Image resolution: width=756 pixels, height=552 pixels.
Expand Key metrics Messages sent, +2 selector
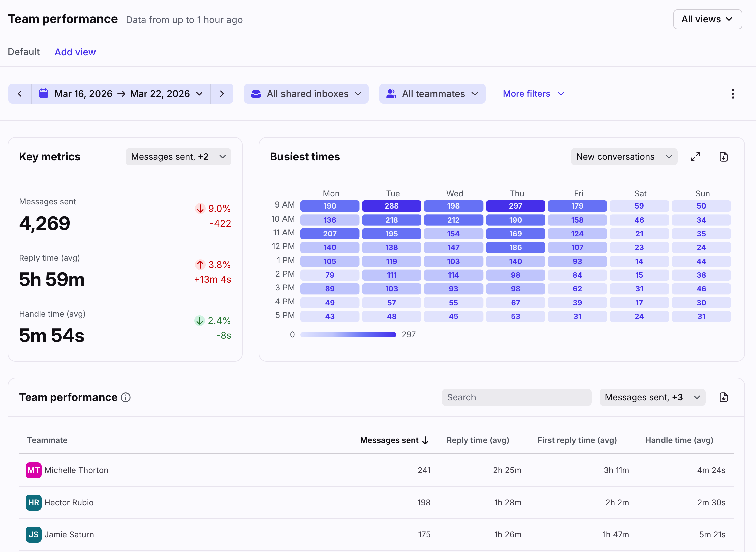[178, 157]
